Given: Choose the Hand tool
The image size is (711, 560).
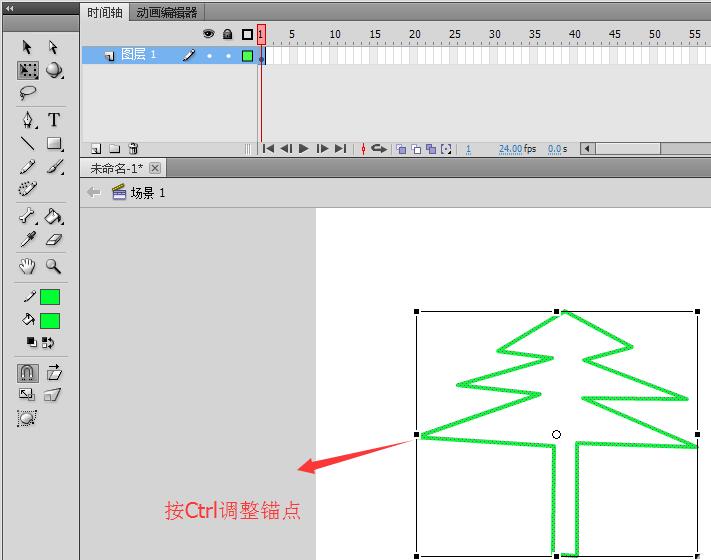Looking at the screenshot, I should pyautogui.click(x=28, y=267).
